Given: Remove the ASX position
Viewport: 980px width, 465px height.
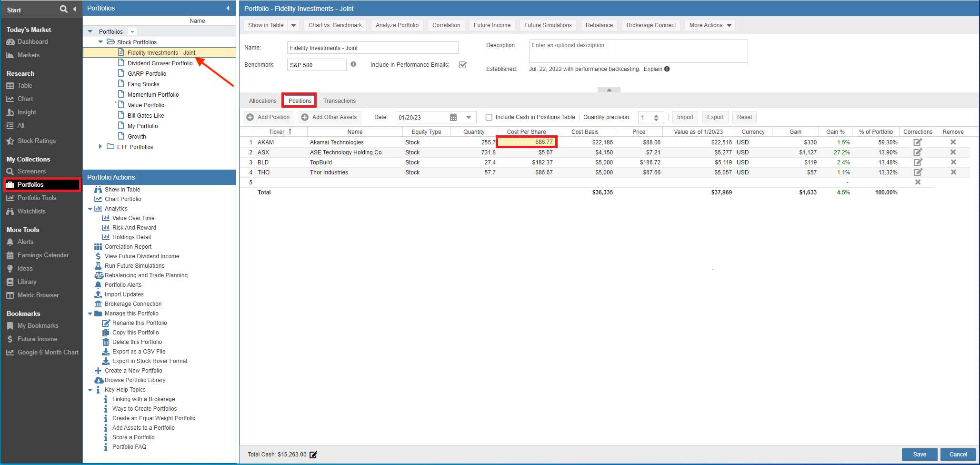Looking at the screenshot, I should (953, 152).
